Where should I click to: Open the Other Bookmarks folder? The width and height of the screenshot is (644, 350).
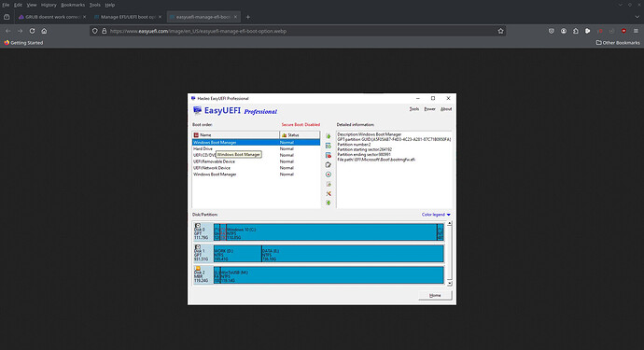(x=618, y=43)
